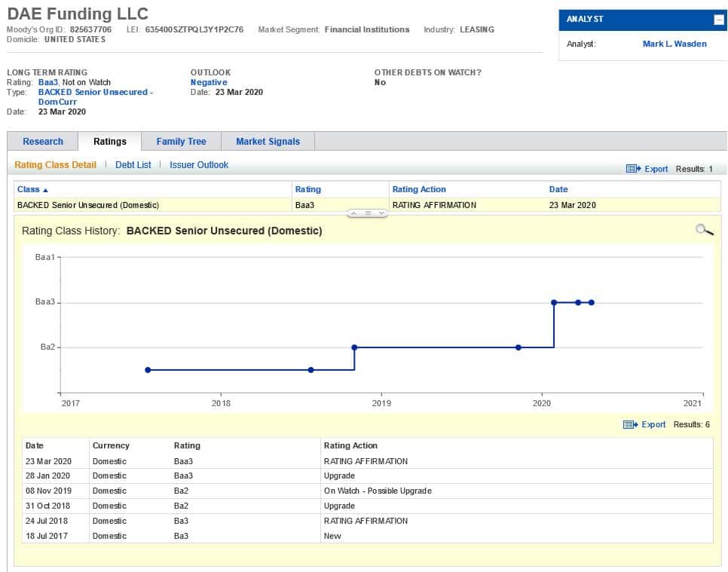Collapse the Analyst panel with the minus icon
The width and height of the screenshot is (728, 572).
coord(718,20)
